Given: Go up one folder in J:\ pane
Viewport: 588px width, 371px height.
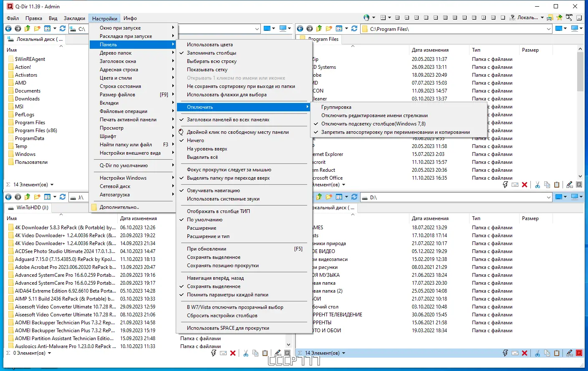Looking at the screenshot, I should point(27,197).
